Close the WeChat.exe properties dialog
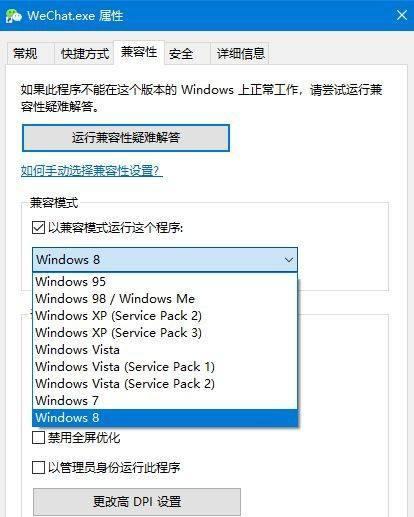Viewport: 414px width, 517px height. tap(401, 15)
